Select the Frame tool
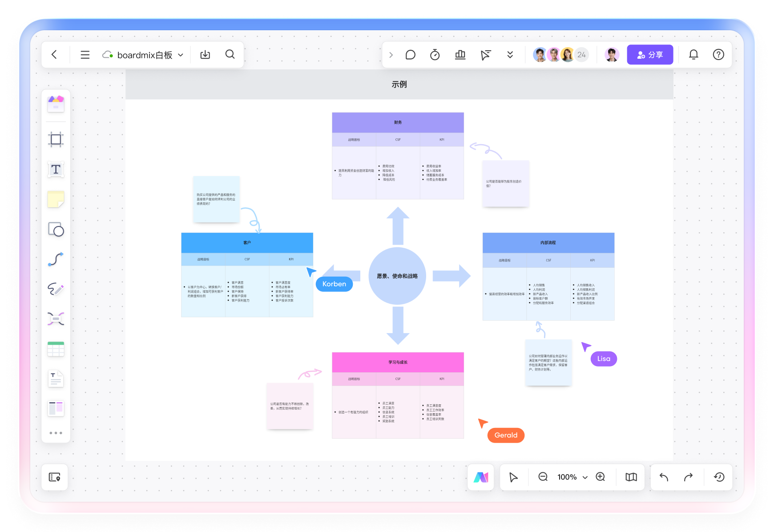Viewport: 774px width, 532px height. click(56, 140)
